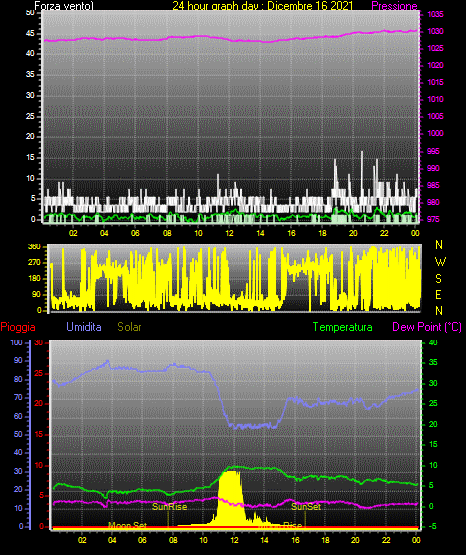Click the 12 hour tick on the top chart
Viewport: 466px width, 555px height.
pos(230,233)
